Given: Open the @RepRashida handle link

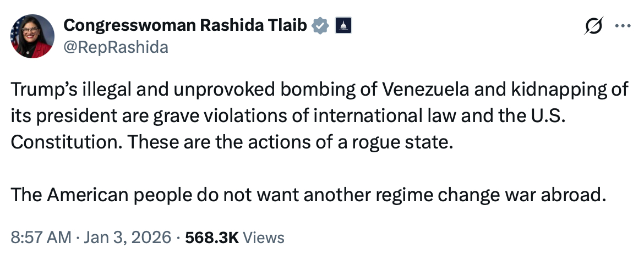Looking at the screenshot, I should tap(116, 47).
